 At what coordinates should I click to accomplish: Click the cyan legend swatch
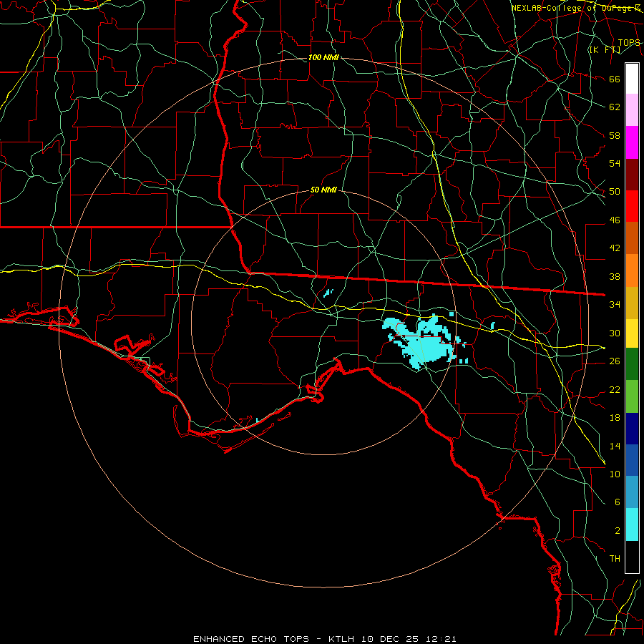[632, 525]
